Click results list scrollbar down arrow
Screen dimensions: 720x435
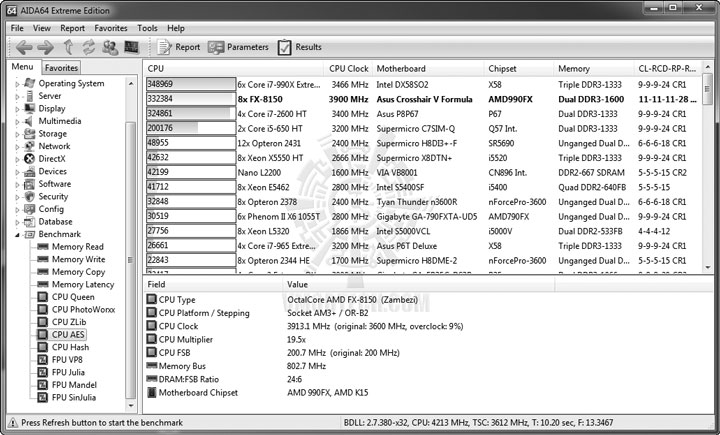tap(708, 268)
